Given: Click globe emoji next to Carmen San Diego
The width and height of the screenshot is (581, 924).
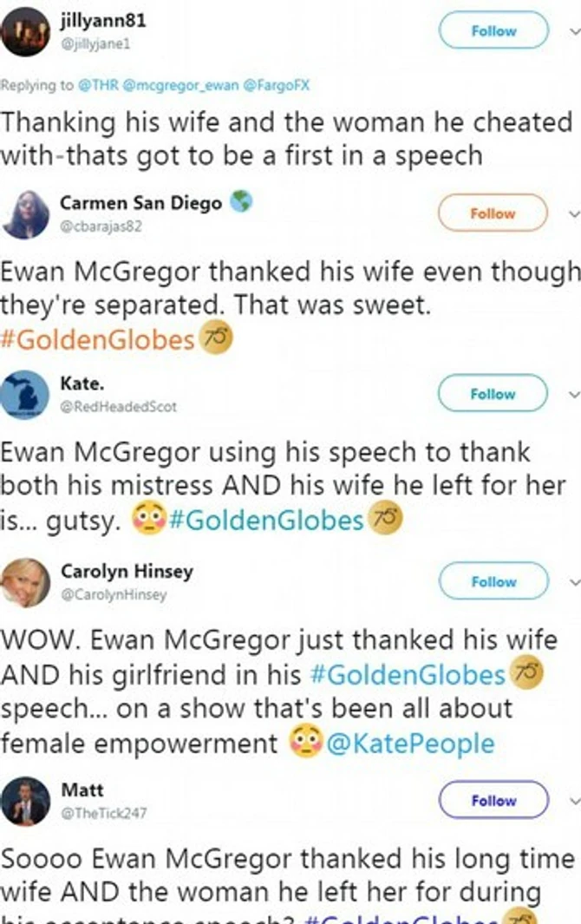Looking at the screenshot, I should (240, 201).
